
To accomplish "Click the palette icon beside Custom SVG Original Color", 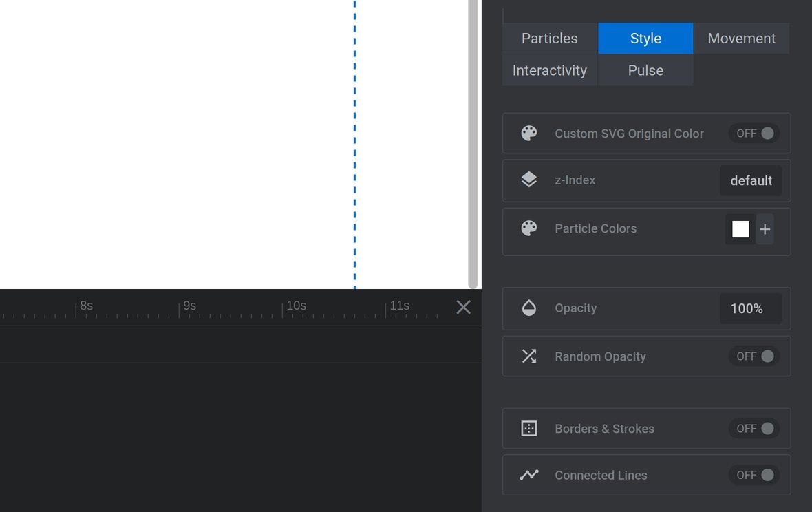I will coord(528,134).
